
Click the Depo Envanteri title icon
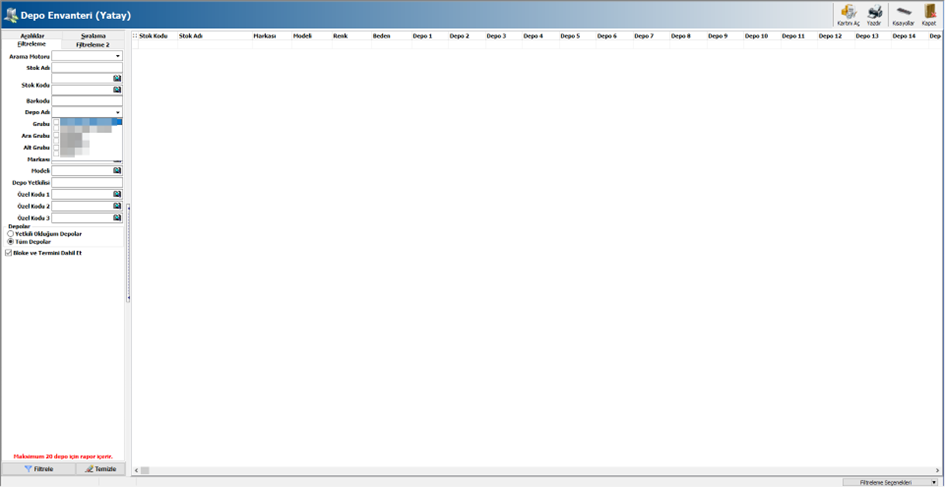10,15
